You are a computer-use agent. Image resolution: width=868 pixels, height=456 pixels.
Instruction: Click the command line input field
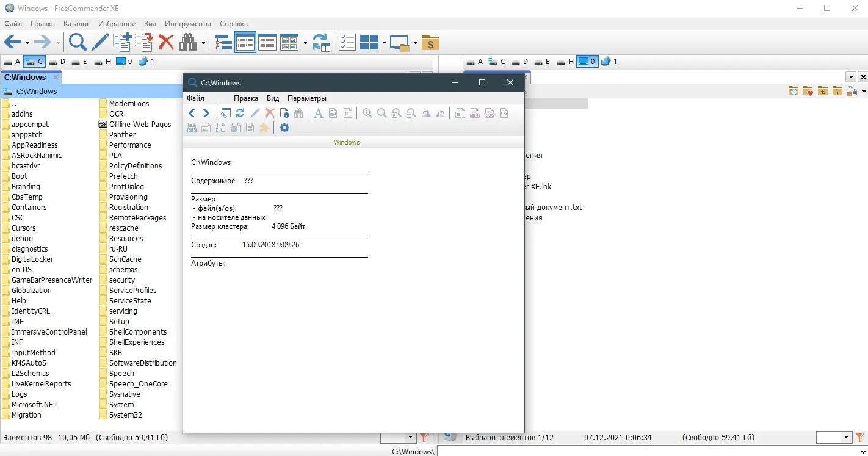click(x=653, y=451)
